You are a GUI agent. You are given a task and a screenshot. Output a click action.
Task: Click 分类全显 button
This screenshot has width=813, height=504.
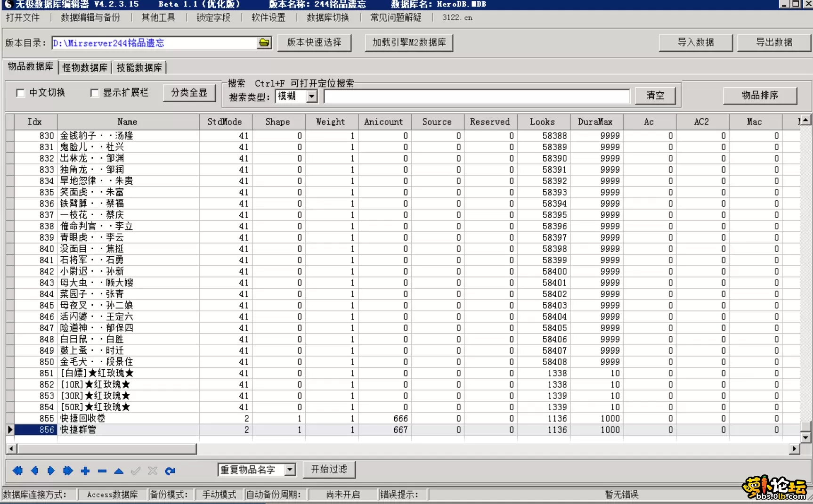click(189, 93)
